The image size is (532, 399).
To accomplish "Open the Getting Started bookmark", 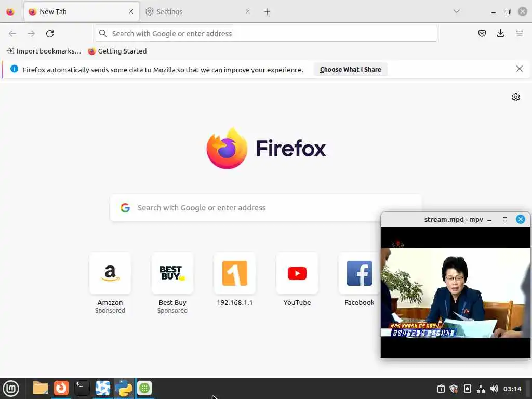I will tap(117, 51).
